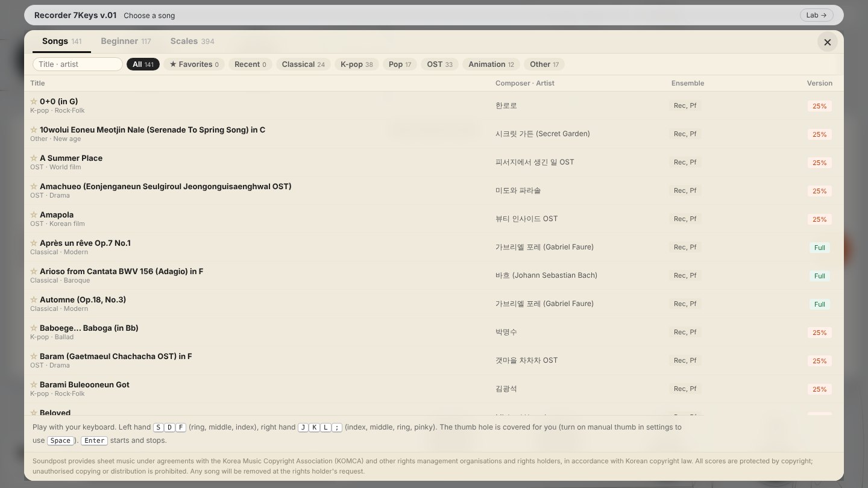Open the Beginner tab
Screen dimensions: 868x488
click(125, 41)
